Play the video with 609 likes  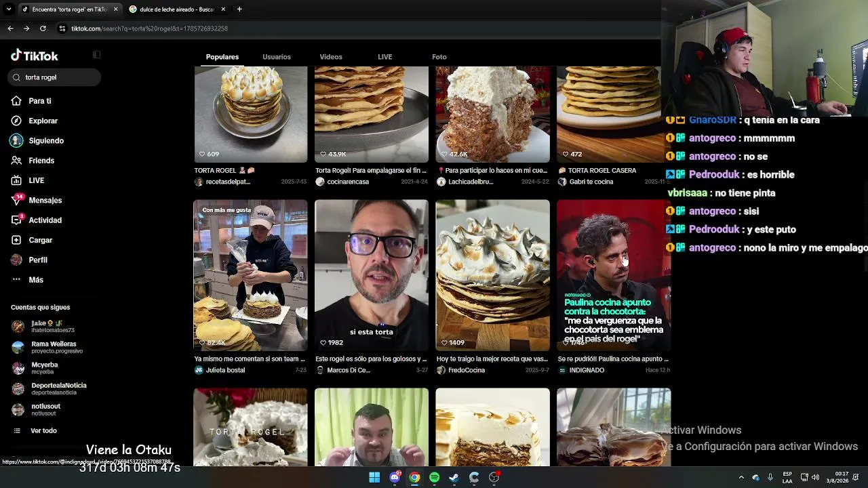click(250, 114)
